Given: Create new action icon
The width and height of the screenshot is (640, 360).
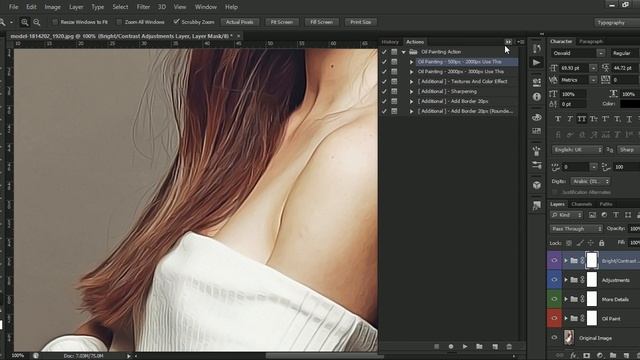Looking at the screenshot, I should pos(495,347).
